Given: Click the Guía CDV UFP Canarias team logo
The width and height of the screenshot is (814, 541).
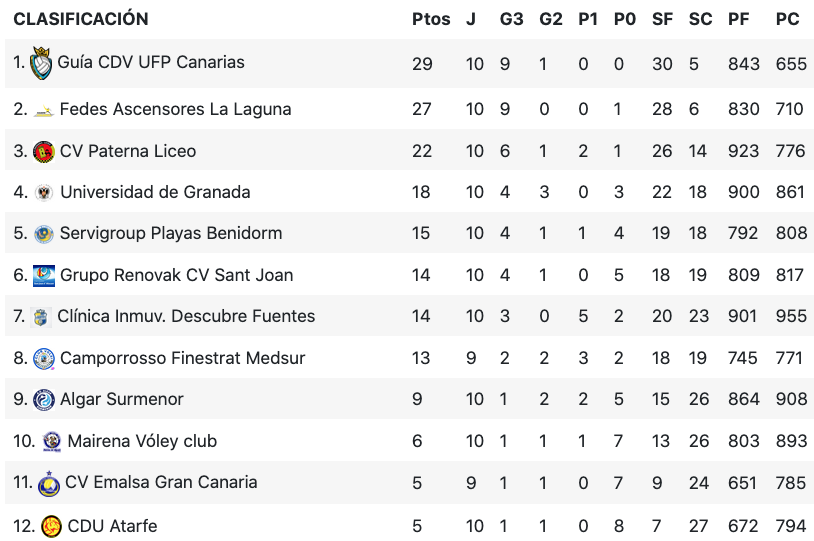Looking at the screenshot, I should coord(41,63).
